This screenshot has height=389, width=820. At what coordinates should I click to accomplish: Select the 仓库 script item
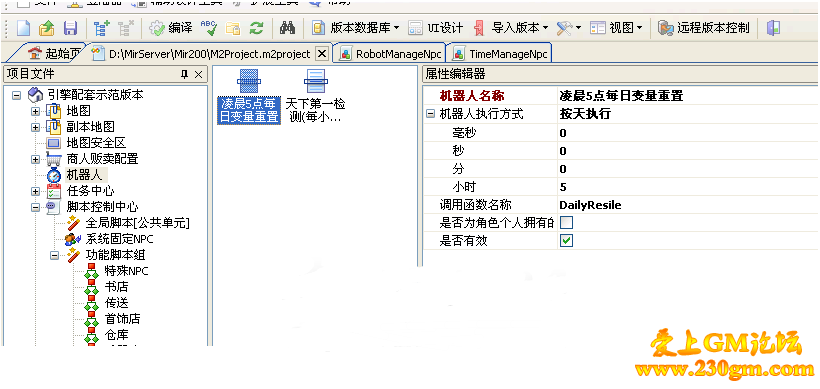tap(116, 335)
